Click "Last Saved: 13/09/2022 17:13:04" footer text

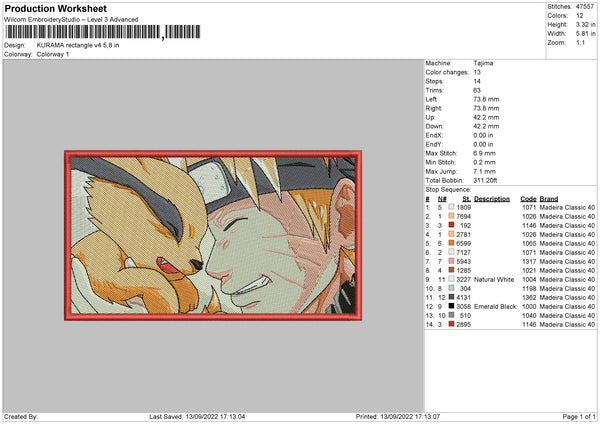click(197, 416)
